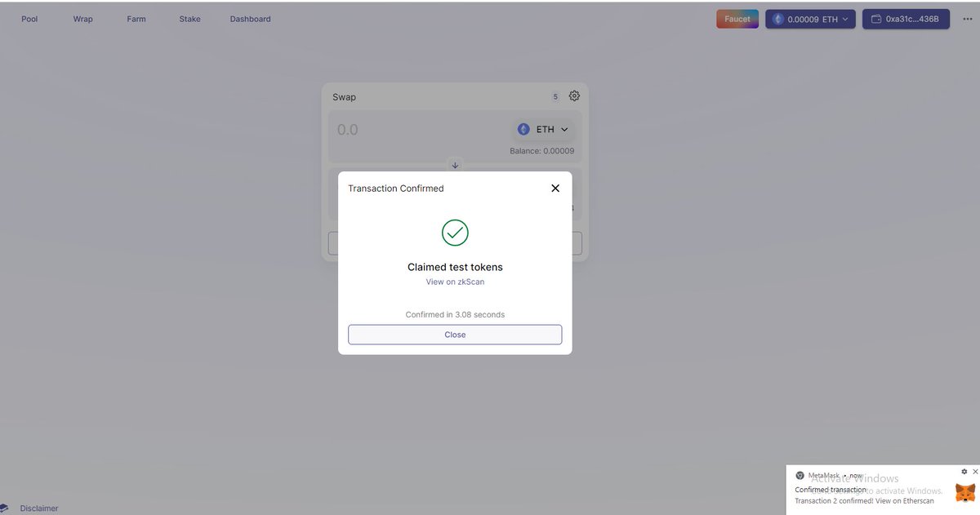
Task: Click the Confirmed transaction notification text
Action: pyautogui.click(x=831, y=490)
